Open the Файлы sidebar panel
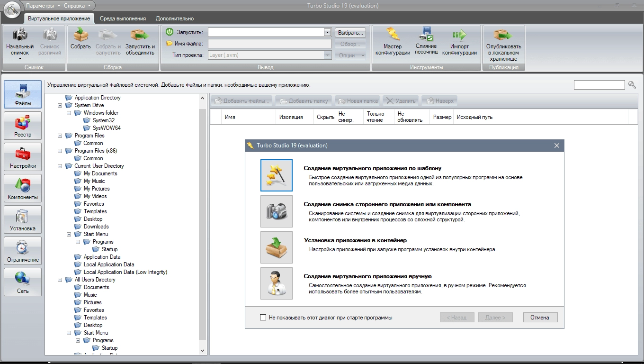The image size is (644, 364). point(23,94)
